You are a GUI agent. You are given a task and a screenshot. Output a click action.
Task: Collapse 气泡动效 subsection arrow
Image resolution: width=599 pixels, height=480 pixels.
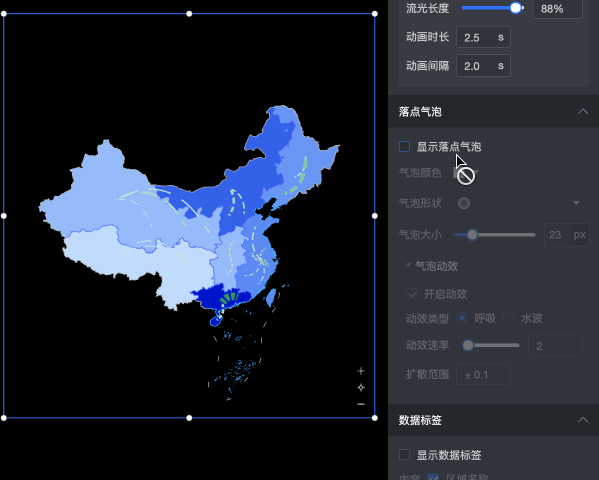408,265
